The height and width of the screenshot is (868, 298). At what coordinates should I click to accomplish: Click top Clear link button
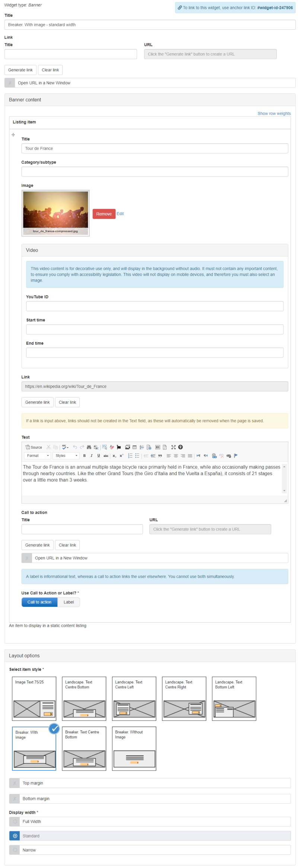point(50,70)
